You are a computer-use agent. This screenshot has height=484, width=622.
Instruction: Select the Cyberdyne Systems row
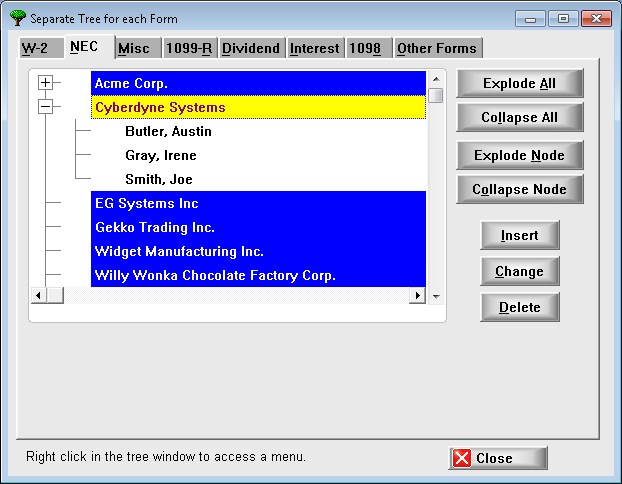pos(258,107)
